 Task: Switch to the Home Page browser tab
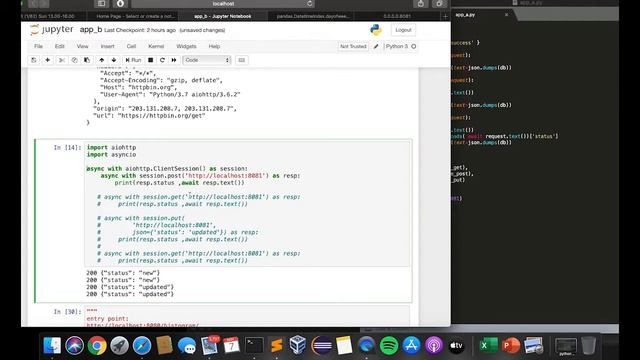[136, 16]
